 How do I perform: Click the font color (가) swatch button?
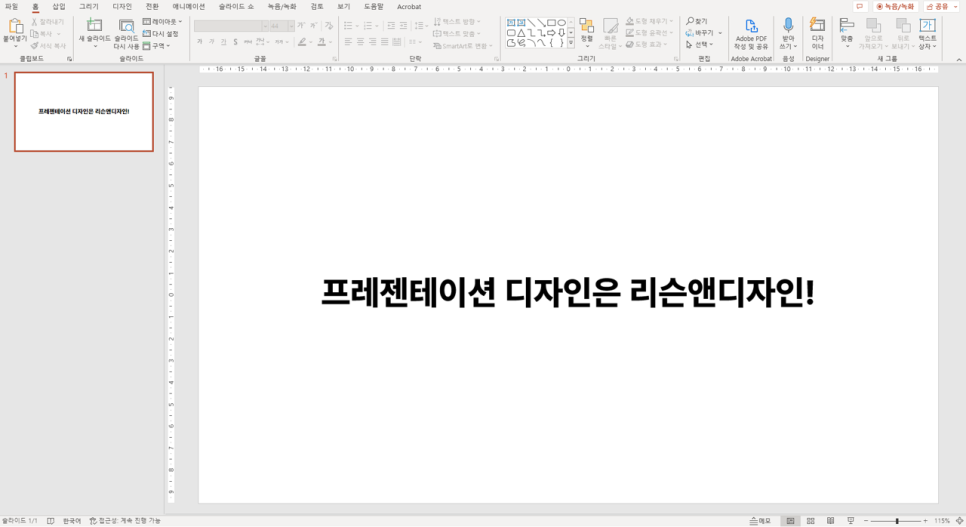tap(322, 42)
